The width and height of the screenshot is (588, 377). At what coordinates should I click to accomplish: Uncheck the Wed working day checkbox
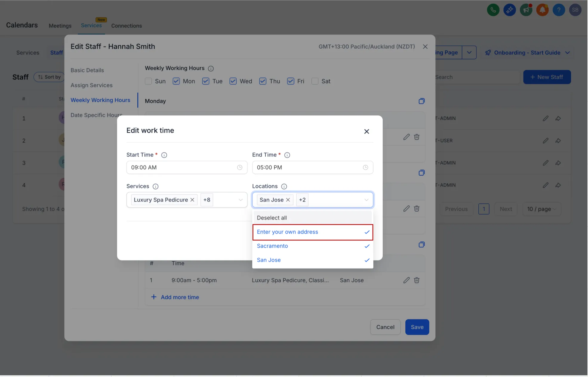click(x=233, y=81)
